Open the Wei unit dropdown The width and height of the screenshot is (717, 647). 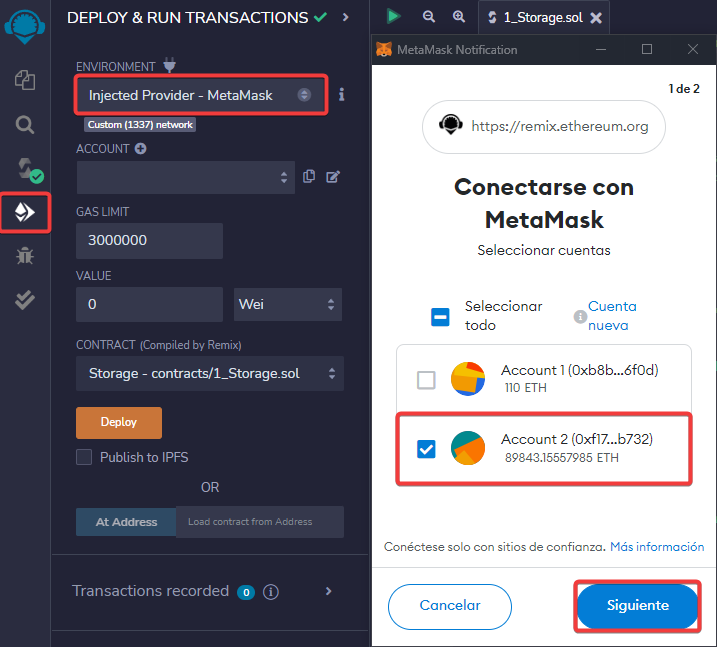288,304
